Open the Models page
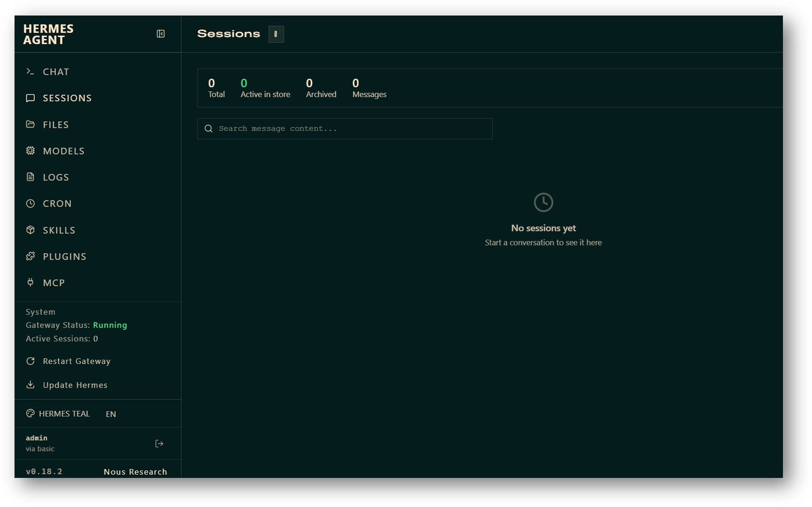Viewport: 812px width, 507px height. click(98, 151)
